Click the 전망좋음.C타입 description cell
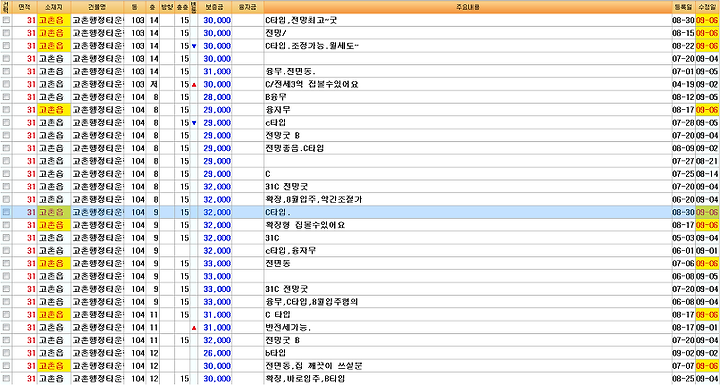 point(468,148)
